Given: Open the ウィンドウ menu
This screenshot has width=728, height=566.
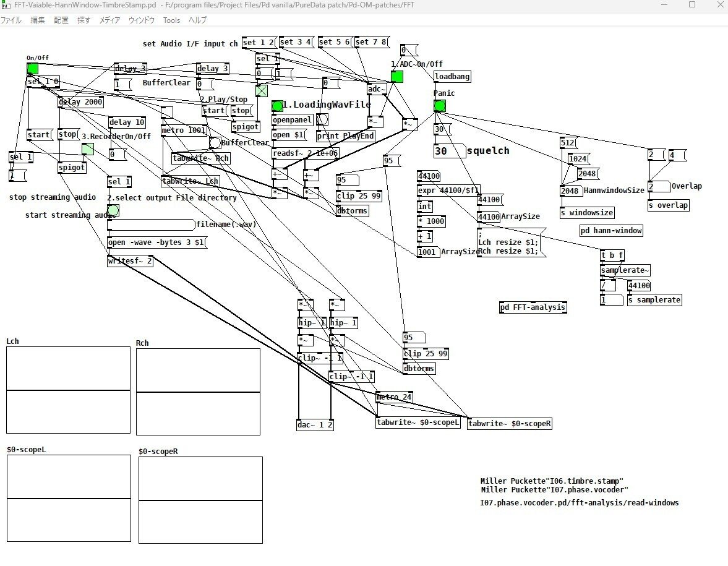Looking at the screenshot, I should click(x=142, y=20).
